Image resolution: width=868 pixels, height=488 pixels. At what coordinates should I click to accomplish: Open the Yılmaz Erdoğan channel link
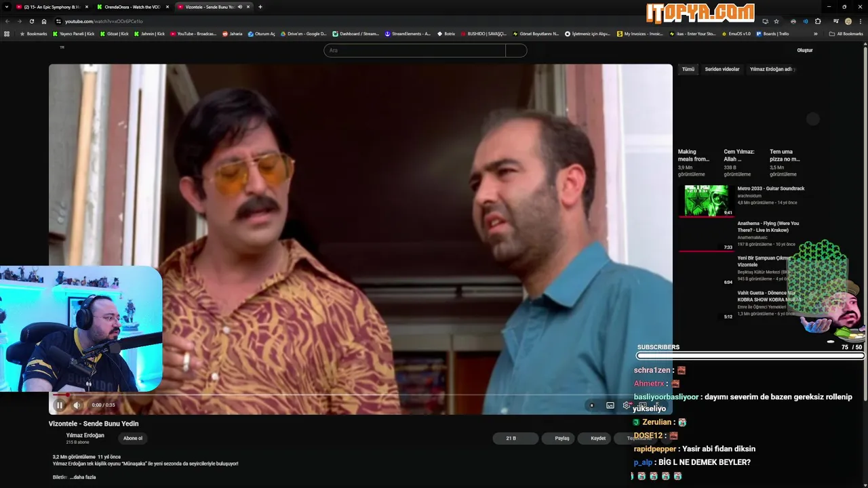(85, 435)
